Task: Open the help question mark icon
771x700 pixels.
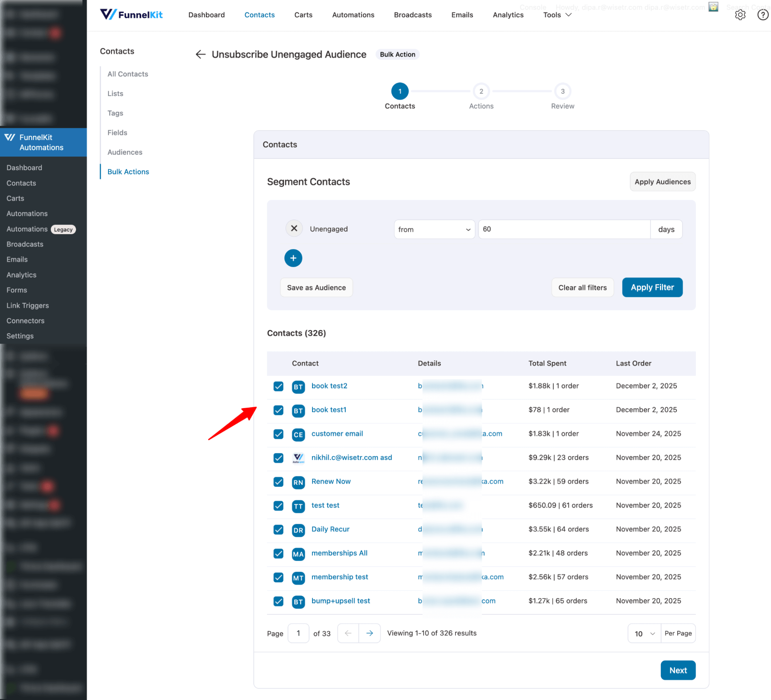Action: 763,15
